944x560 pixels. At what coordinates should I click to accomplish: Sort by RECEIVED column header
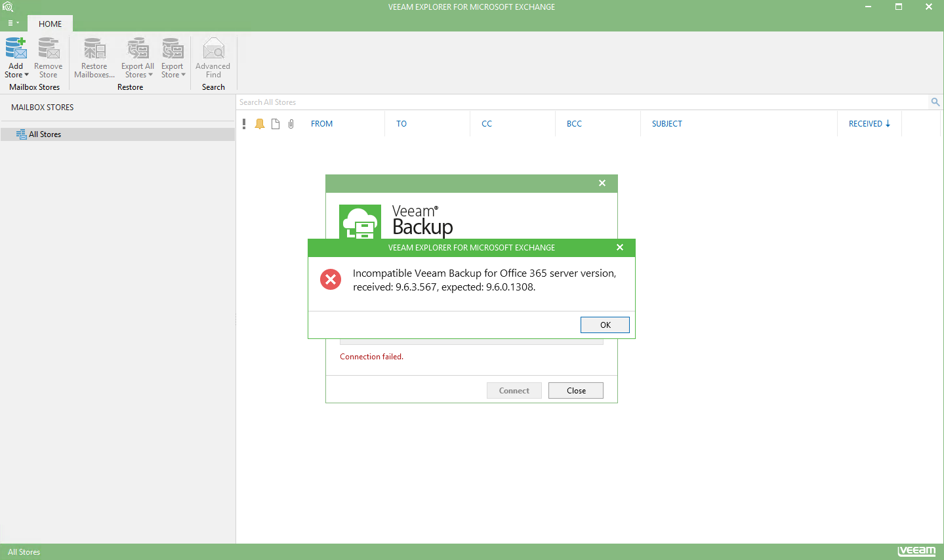(x=869, y=124)
